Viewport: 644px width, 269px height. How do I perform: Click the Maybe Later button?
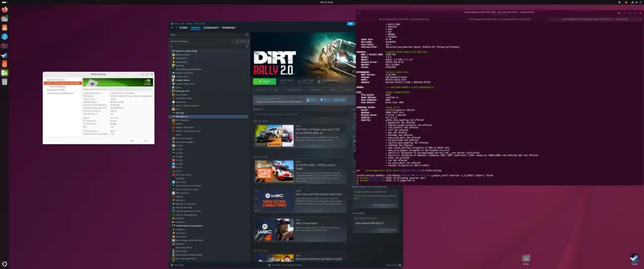339,100
